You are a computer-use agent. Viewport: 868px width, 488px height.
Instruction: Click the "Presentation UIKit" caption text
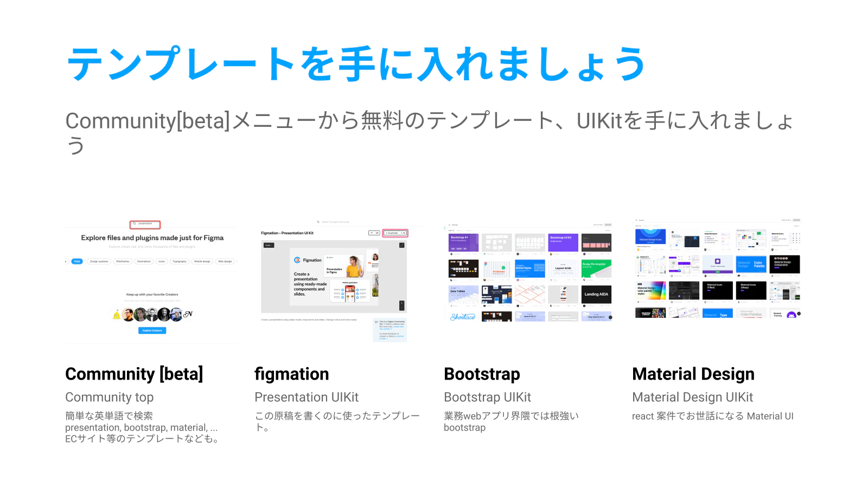point(307,397)
